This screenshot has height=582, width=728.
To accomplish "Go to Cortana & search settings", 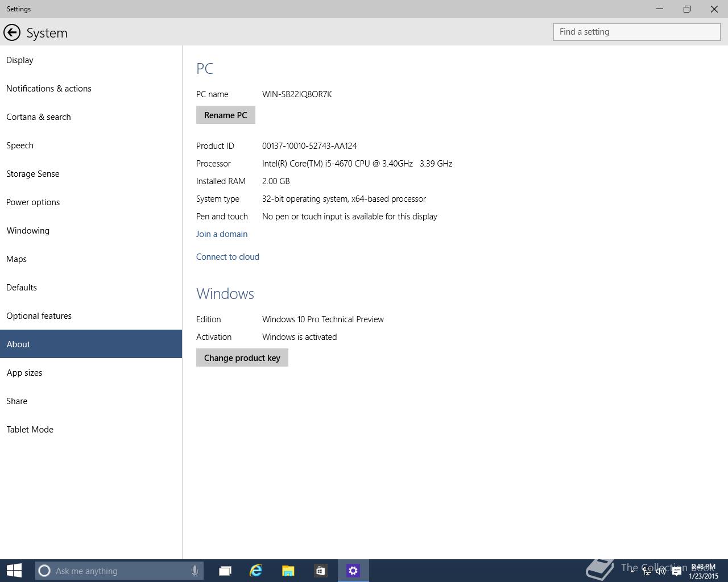I will 91,117.
